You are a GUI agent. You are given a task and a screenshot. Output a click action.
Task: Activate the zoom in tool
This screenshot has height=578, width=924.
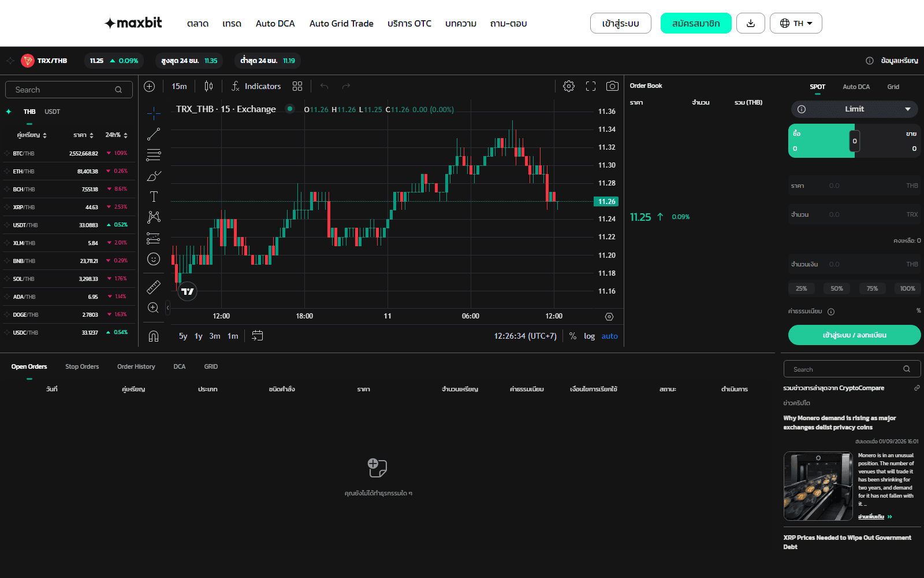click(154, 307)
